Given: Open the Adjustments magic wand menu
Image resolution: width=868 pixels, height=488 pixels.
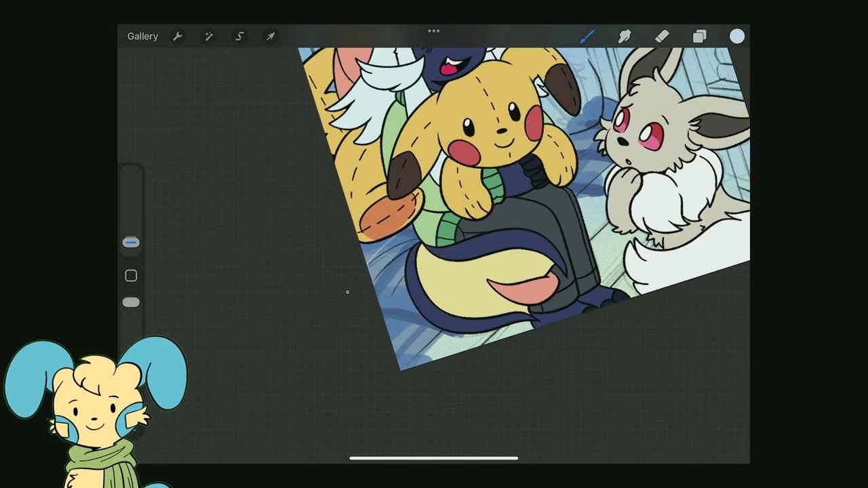Looking at the screenshot, I should [209, 36].
